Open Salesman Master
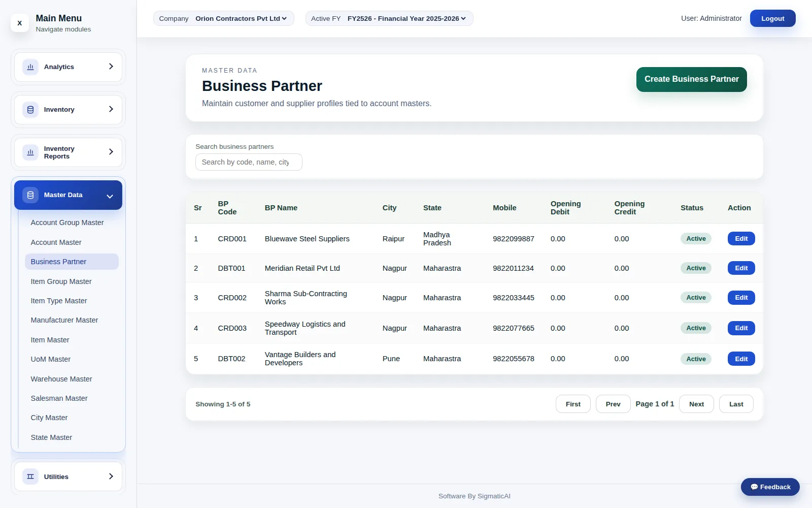 coord(72,398)
